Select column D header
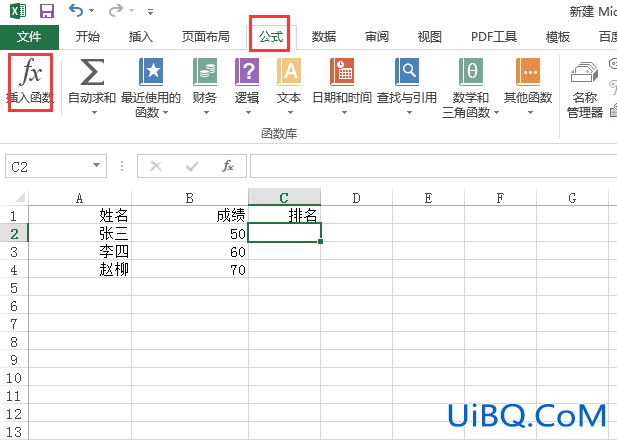 pyautogui.click(x=357, y=198)
